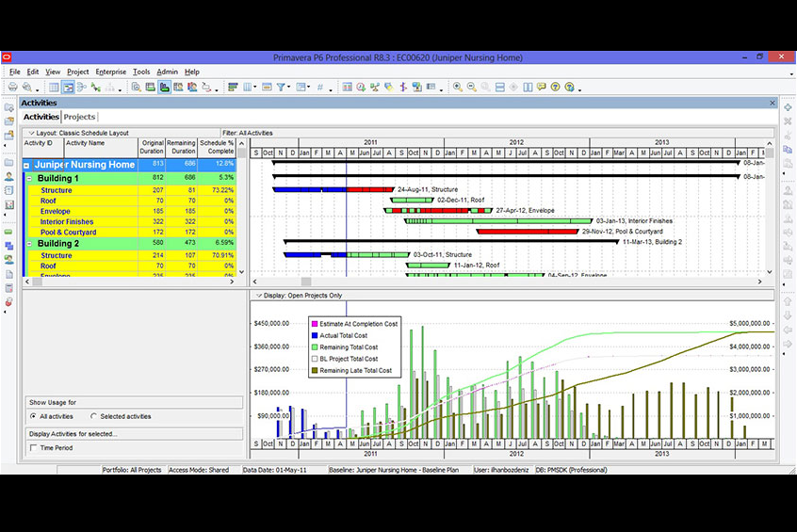
Task: Open the Enterprise menu
Action: [x=111, y=72]
